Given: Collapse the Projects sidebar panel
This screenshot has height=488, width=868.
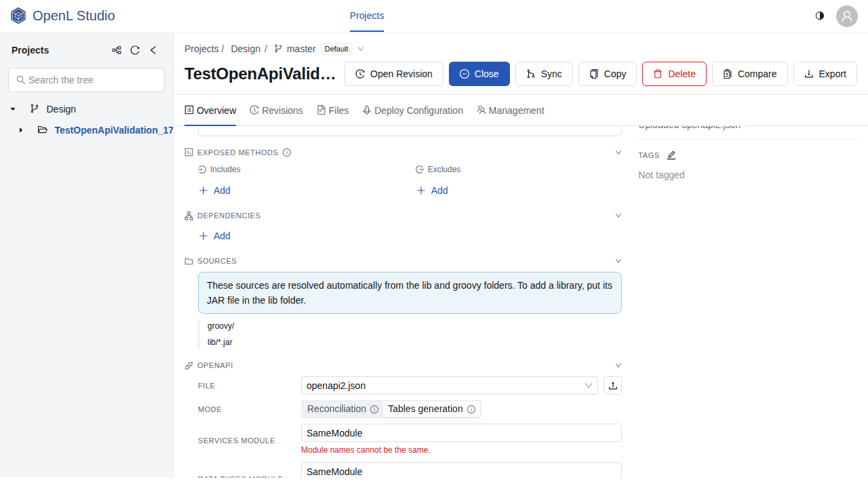Looking at the screenshot, I should click(x=153, y=50).
